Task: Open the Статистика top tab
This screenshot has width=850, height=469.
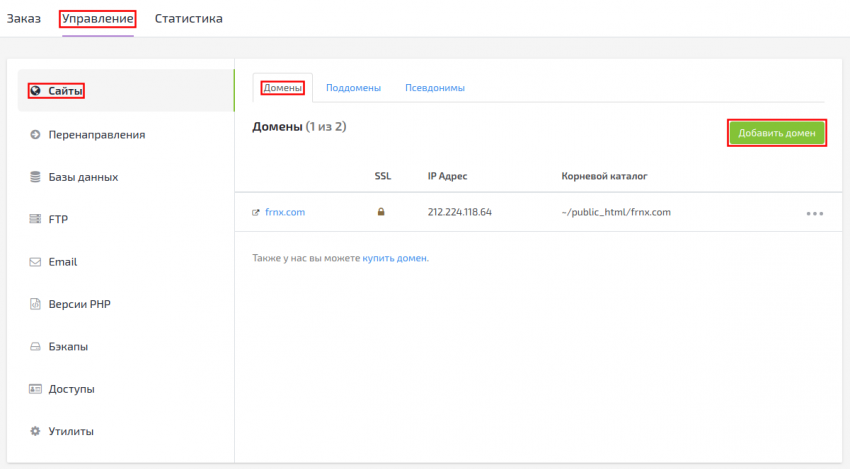Action: pos(188,18)
